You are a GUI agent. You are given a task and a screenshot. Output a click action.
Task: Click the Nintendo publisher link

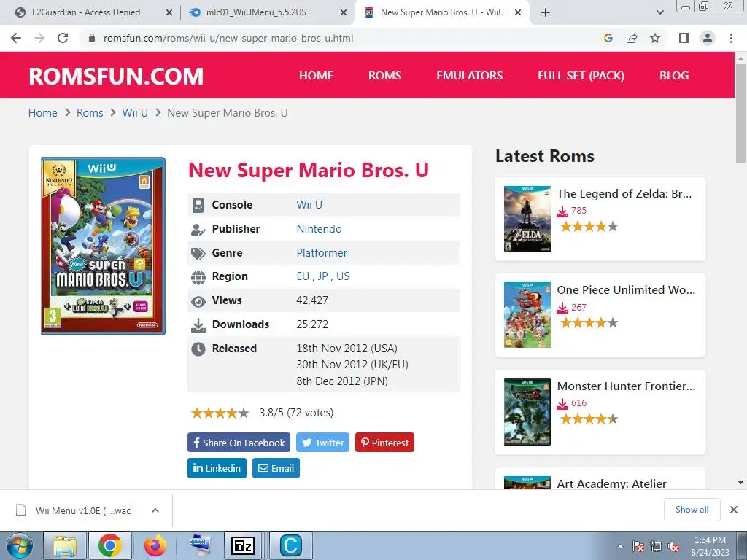click(319, 229)
